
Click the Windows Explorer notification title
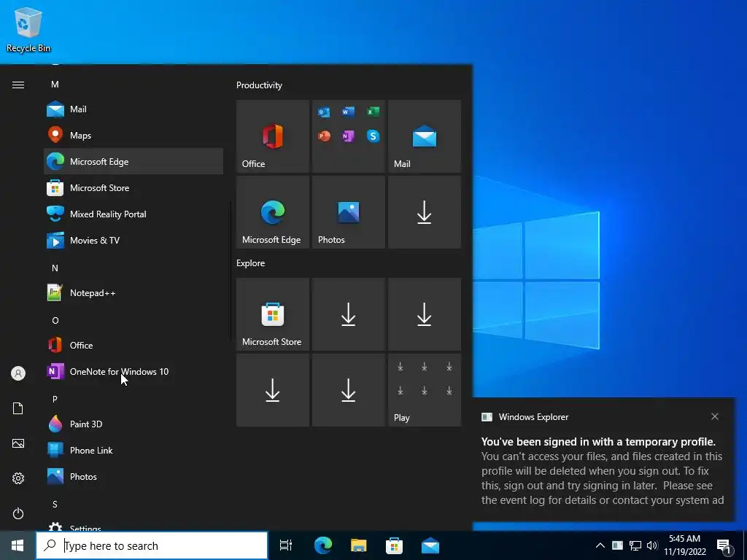[533, 416]
